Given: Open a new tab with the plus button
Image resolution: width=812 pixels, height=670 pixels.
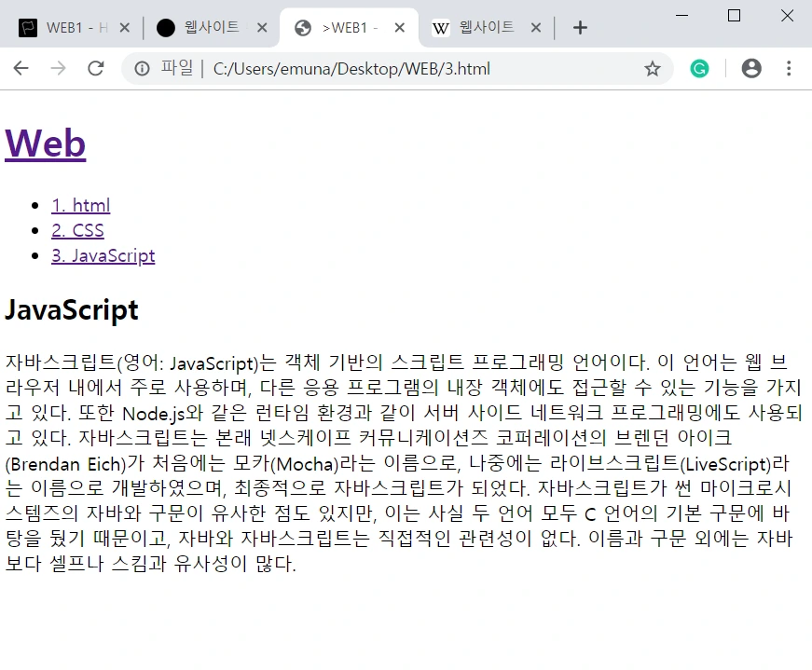Looking at the screenshot, I should [580, 27].
